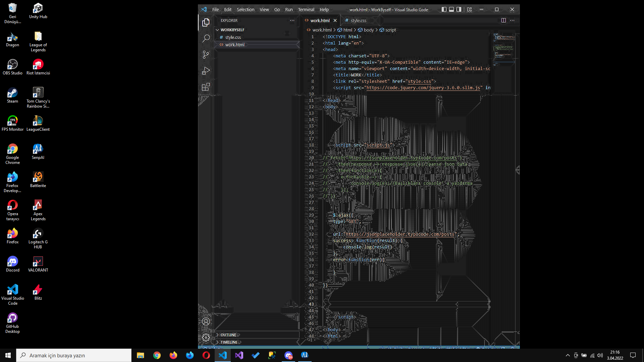Open the Explorer Views and More Actions menu
The image size is (644, 362).
tap(292, 20)
